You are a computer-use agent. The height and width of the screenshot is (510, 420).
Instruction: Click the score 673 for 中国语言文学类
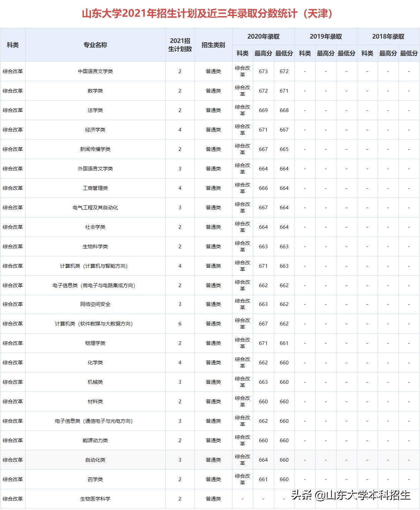tap(263, 71)
